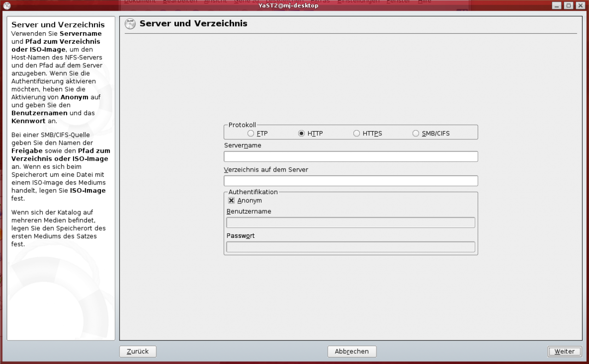Choose HTTPS as the protocol

click(357, 133)
